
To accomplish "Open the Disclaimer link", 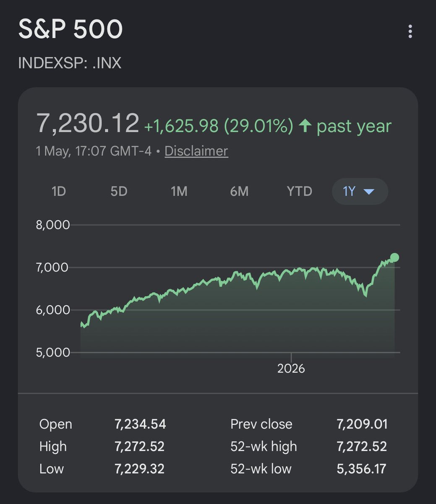I will pos(196,151).
